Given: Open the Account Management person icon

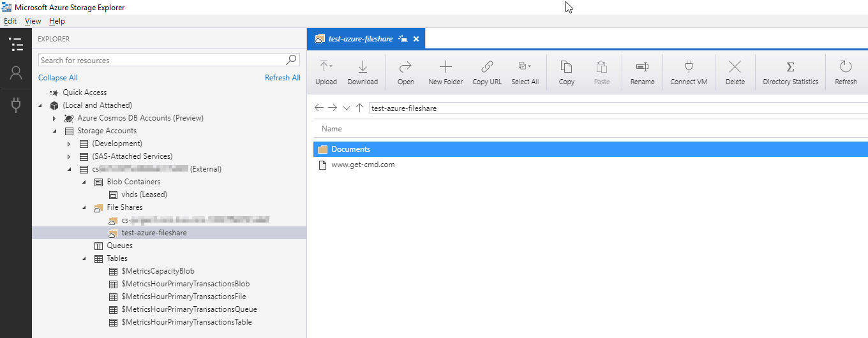Looking at the screenshot, I should 16,73.
